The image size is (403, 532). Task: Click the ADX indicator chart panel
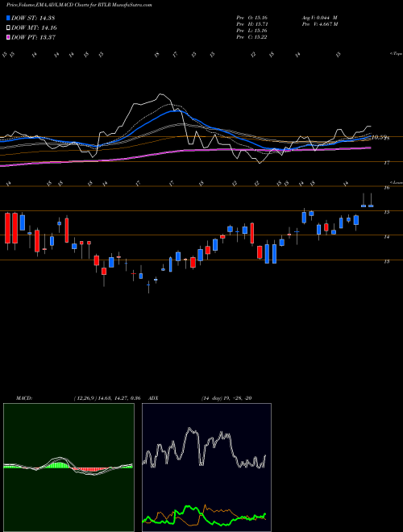pyautogui.click(x=206, y=468)
